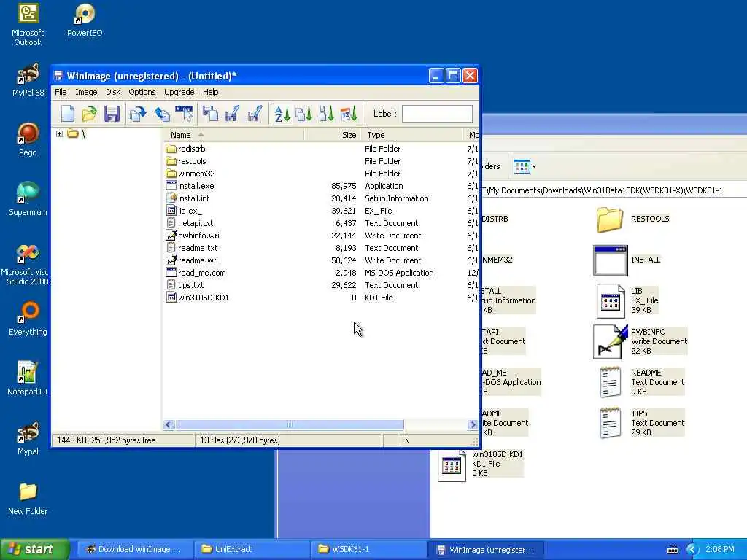Open the Upgrade menu

(x=179, y=92)
